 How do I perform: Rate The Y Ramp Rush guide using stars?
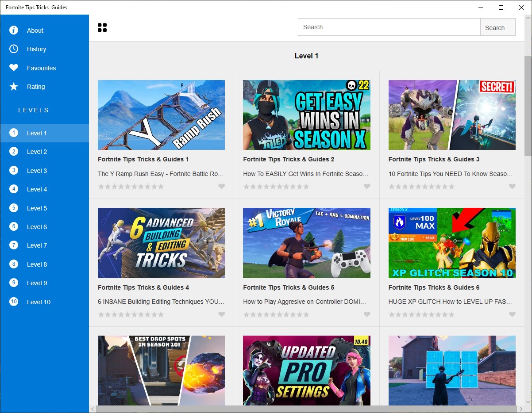(x=131, y=187)
